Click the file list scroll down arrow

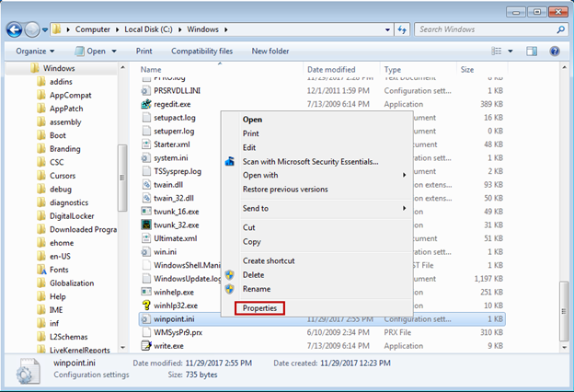pyautogui.click(x=564, y=347)
